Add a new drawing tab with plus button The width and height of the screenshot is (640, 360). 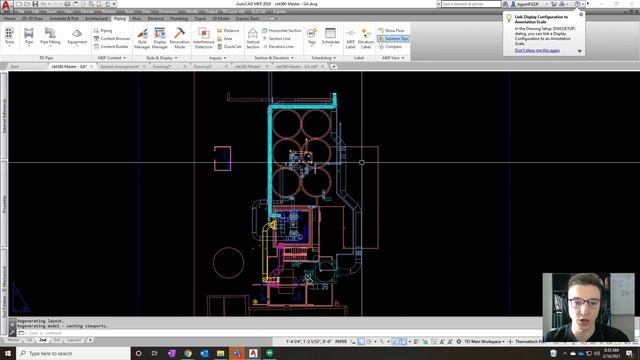click(333, 66)
